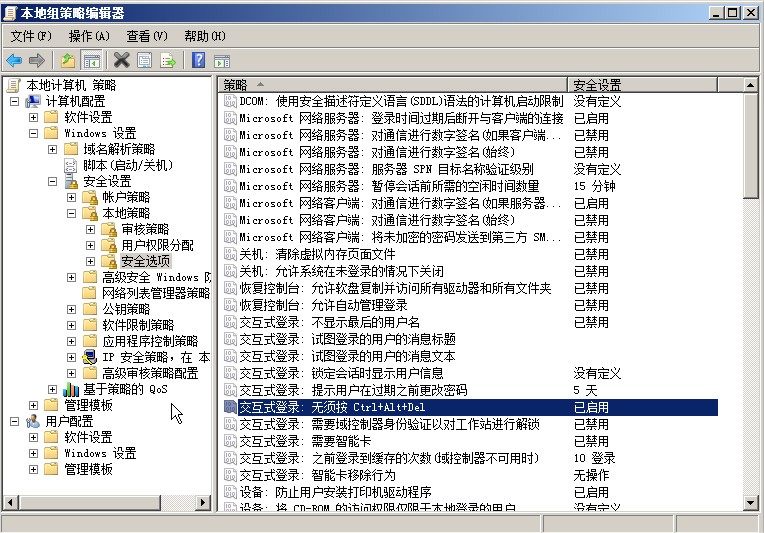Click the blue Help question mark icon
The height and width of the screenshot is (533, 764).
point(198,60)
